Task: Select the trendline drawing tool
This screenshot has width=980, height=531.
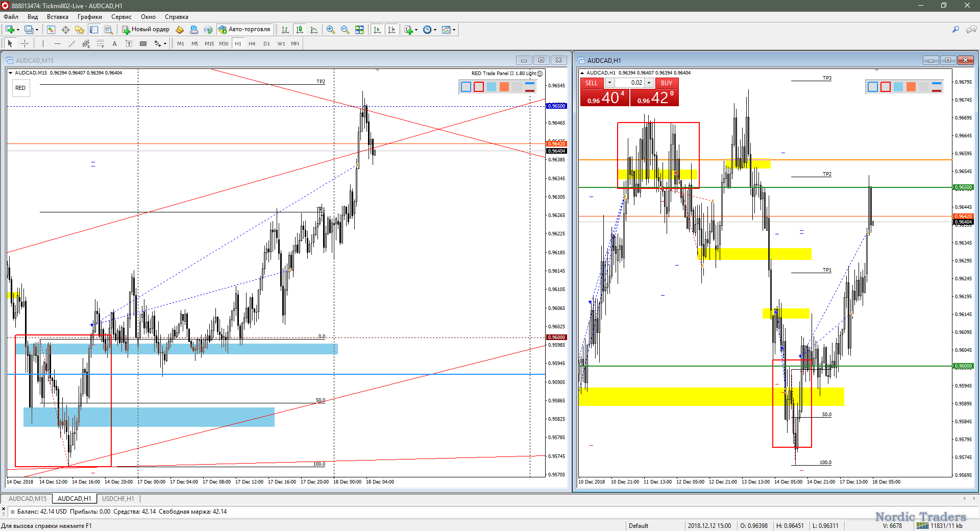Action: 72,44
